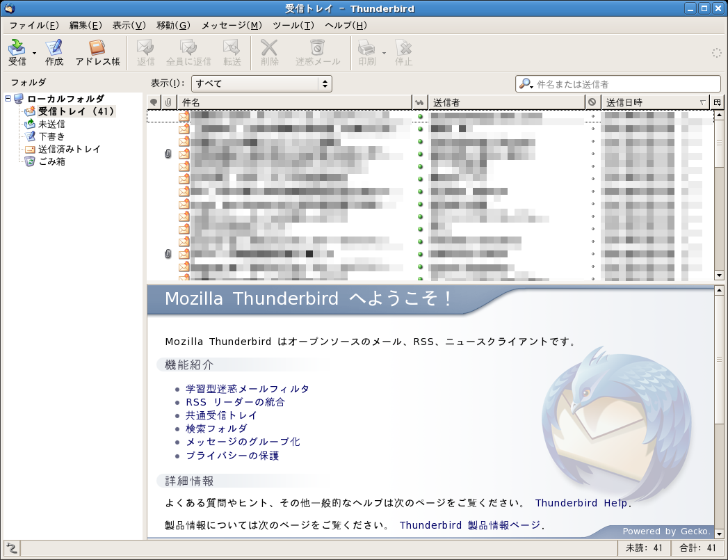Screen dimensions: 728x560
Task: Click the 迷惑メール junk icon
Action: 318,52
